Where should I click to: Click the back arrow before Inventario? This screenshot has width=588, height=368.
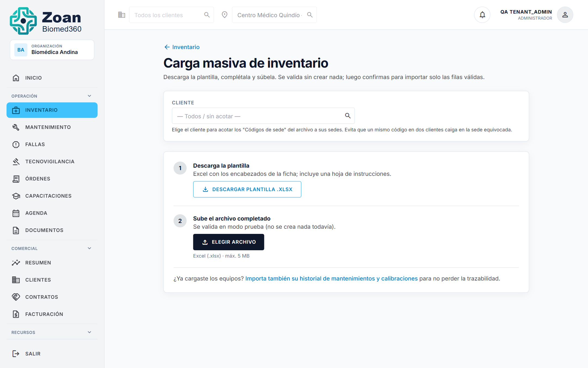(167, 47)
